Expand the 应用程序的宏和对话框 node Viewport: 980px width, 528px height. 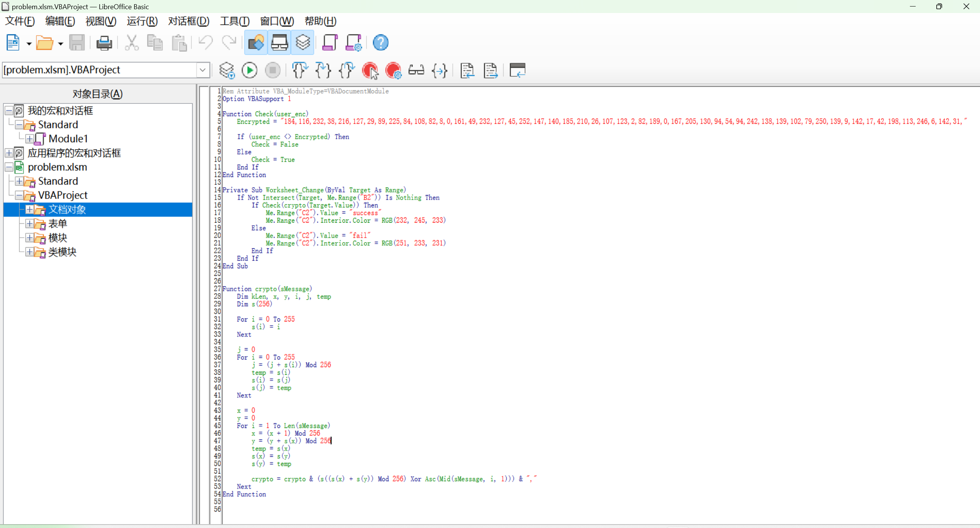(9, 153)
